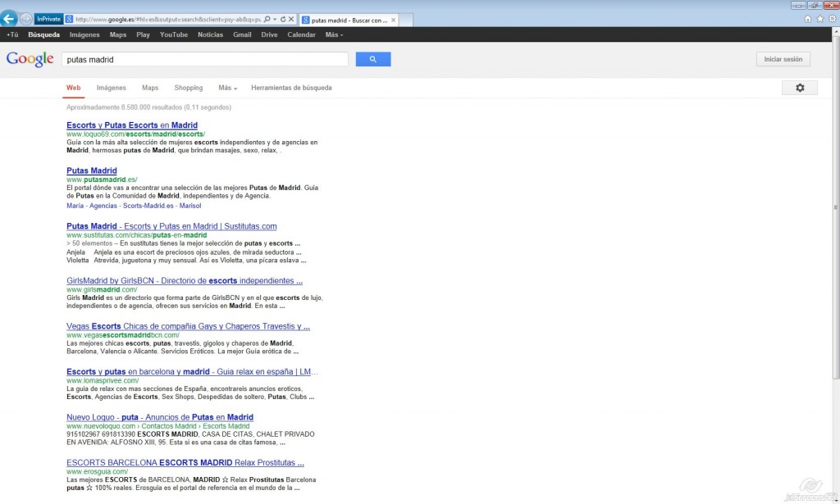This screenshot has width=840, height=504.
Task: Open the loquo69.com result title link
Action: click(x=132, y=125)
